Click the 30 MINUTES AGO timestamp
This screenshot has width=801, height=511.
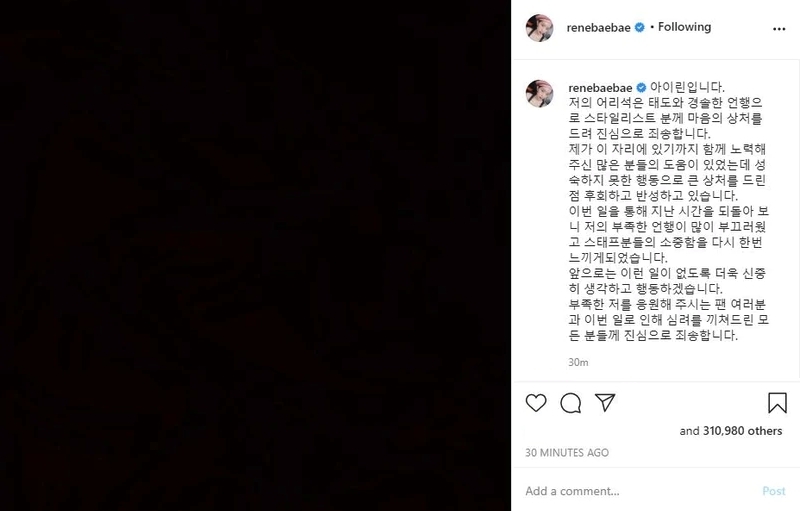[567, 453]
